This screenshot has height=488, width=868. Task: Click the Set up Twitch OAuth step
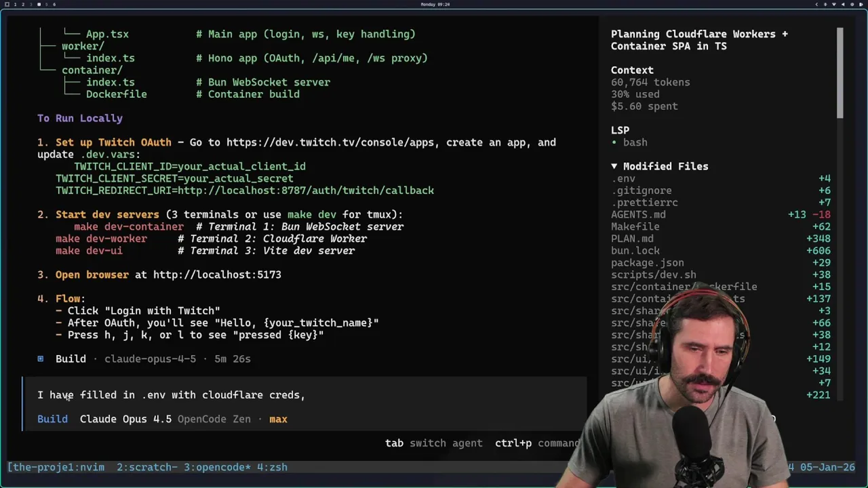113,142
